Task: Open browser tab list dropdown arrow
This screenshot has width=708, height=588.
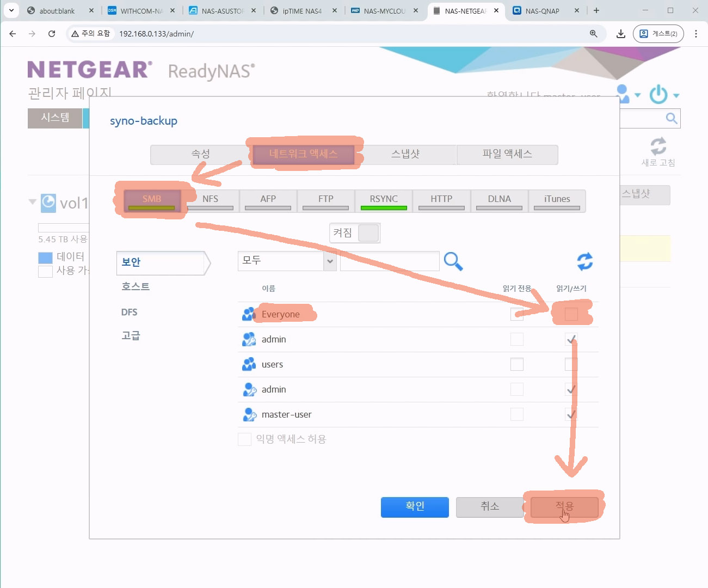Action: coord(11,10)
